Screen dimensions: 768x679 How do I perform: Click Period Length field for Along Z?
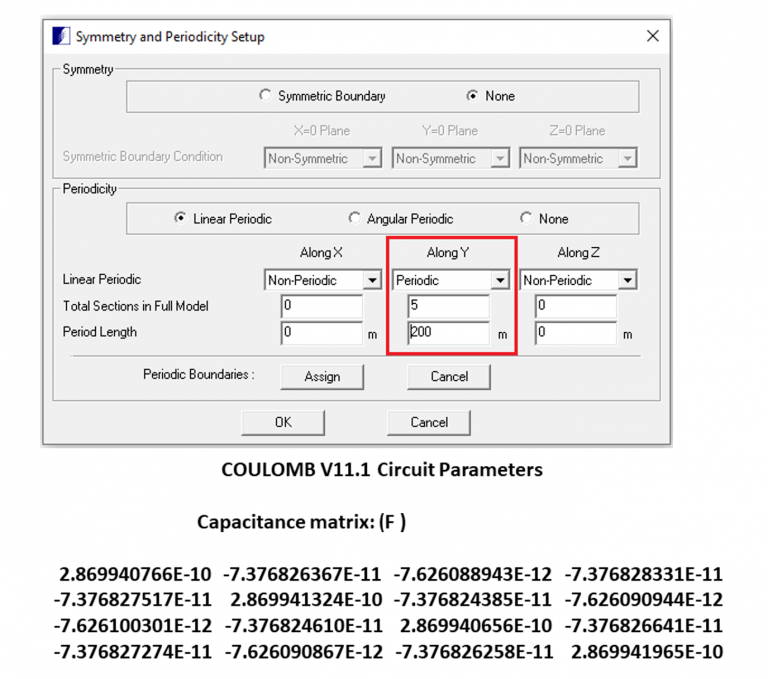575,333
